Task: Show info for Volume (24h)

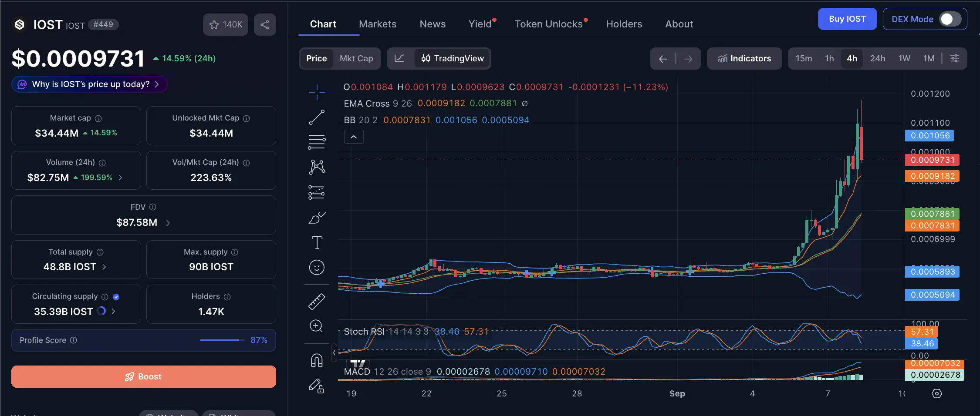Action: point(102,163)
